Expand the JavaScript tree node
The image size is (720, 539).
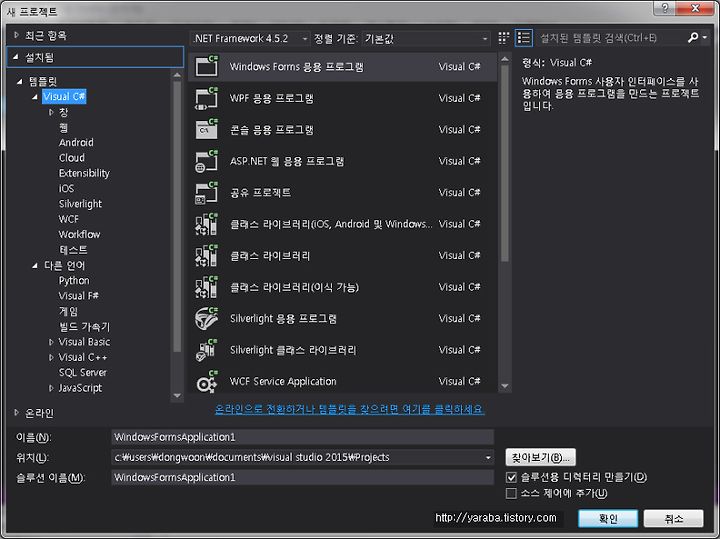[x=51, y=388]
